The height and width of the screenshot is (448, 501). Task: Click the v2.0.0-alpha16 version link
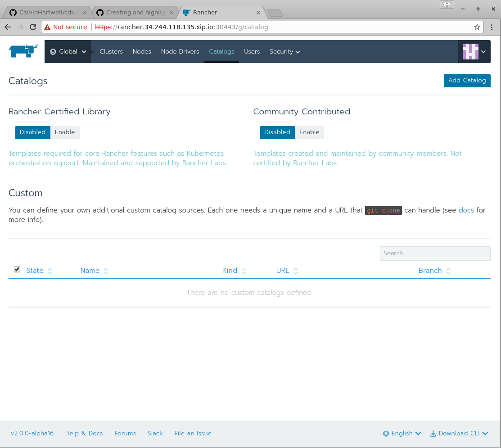click(32, 433)
